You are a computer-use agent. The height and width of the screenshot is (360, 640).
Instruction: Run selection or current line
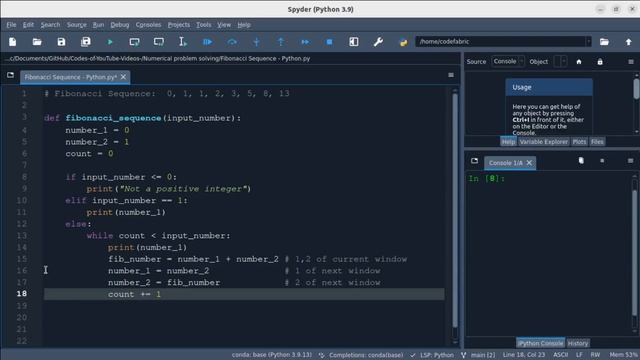tap(183, 42)
